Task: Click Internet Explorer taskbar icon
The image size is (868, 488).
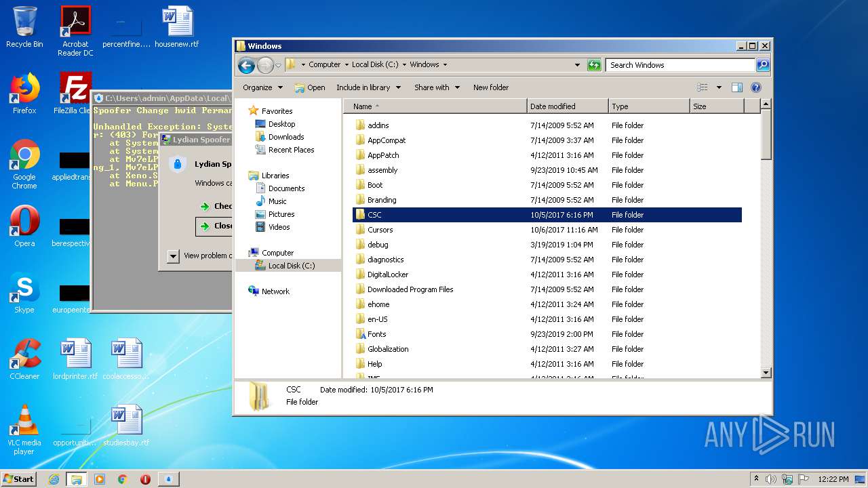Action: 54,479
